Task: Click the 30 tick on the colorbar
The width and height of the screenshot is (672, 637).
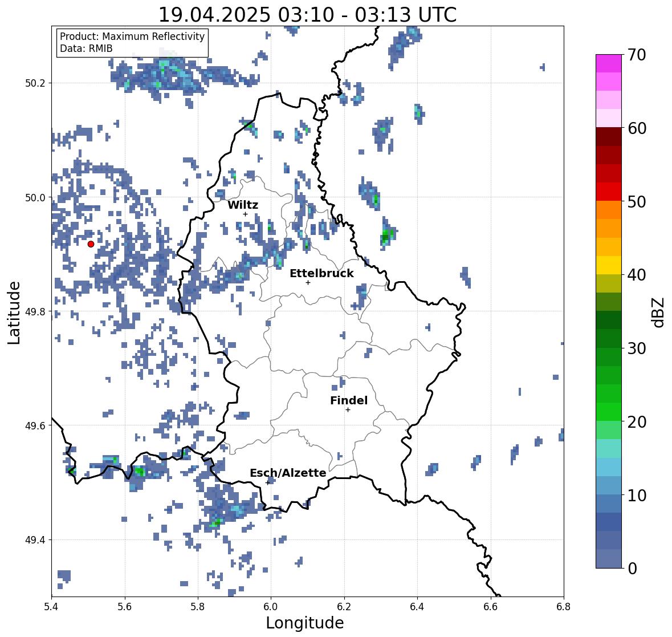Action: (x=637, y=348)
